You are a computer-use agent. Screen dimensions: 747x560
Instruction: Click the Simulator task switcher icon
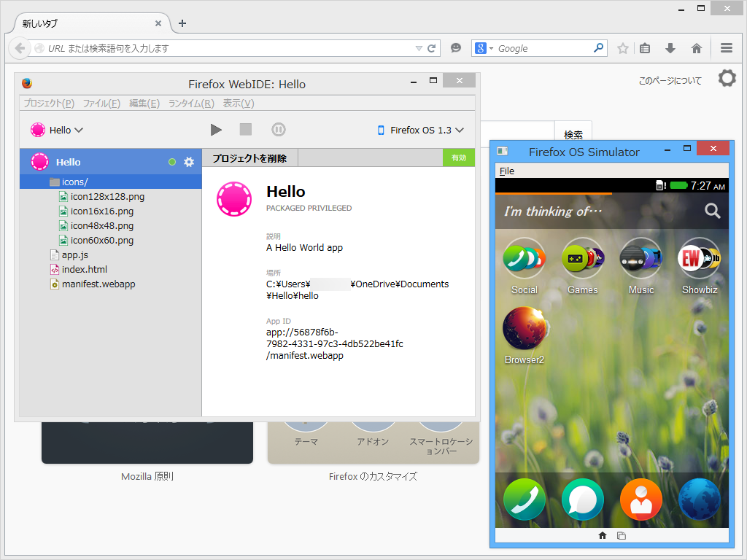[x=622, y=535]
